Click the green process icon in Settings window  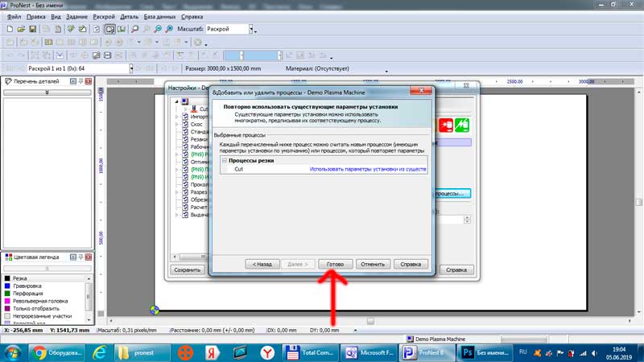coord(462,125)
